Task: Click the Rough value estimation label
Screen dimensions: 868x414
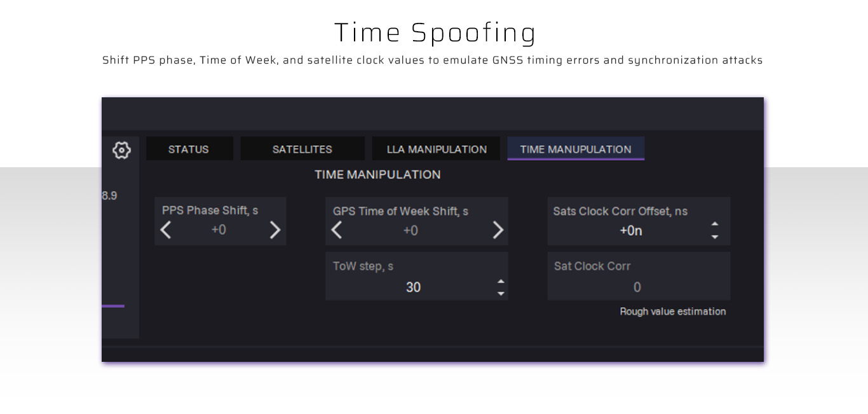Action: click(x=673, y=312)
